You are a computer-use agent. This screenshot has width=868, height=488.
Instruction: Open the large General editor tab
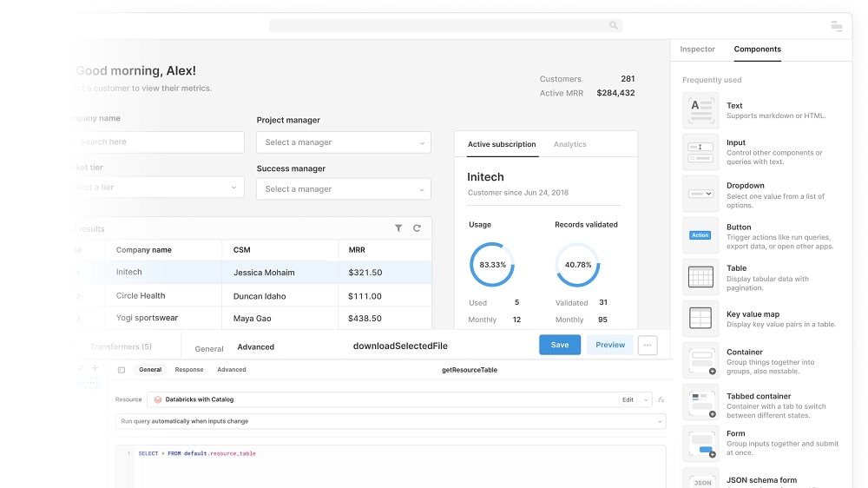[x=209, y=348]
